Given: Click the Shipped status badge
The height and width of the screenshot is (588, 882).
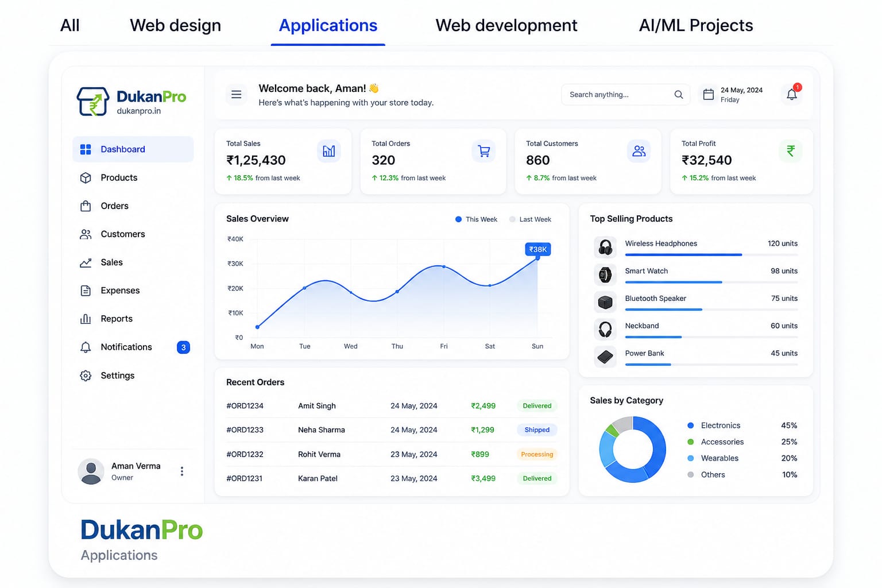Looking at the screenshot, I should (537, 430).
